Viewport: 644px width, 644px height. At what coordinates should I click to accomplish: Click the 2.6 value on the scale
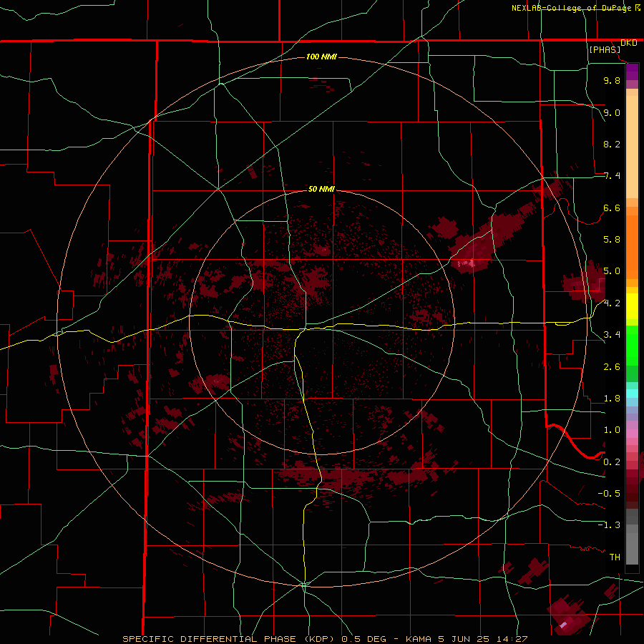pos(612,366)
